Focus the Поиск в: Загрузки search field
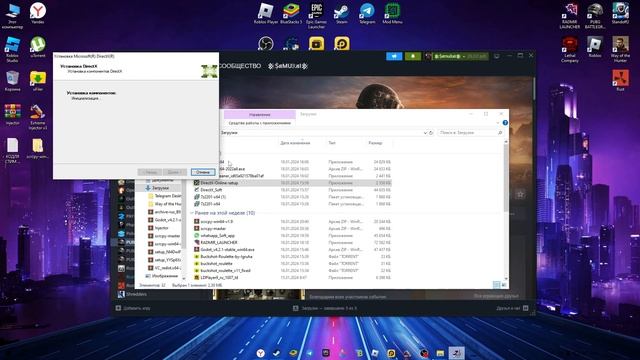 [470, 133]
